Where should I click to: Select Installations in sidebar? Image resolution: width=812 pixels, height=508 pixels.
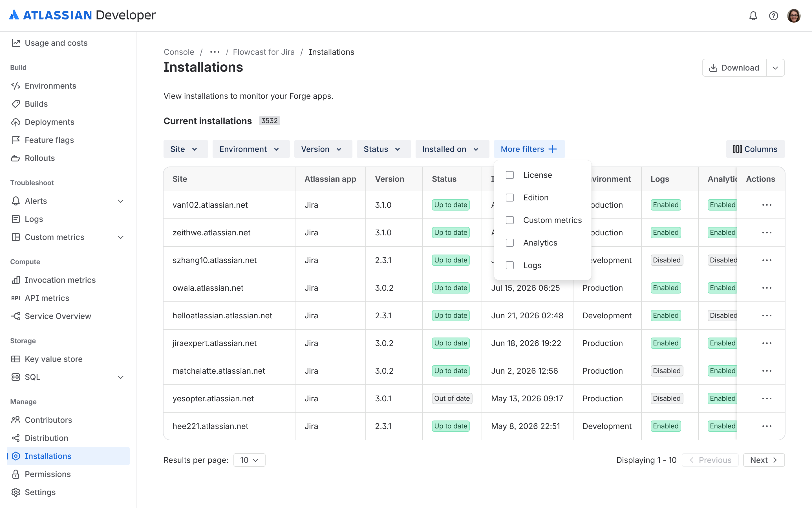[68, 456]
